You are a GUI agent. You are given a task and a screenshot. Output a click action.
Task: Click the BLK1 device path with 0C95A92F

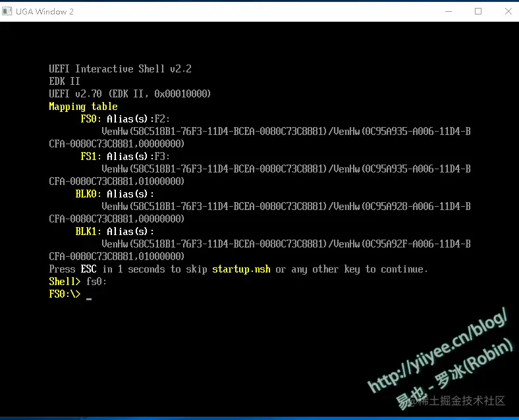286,244
